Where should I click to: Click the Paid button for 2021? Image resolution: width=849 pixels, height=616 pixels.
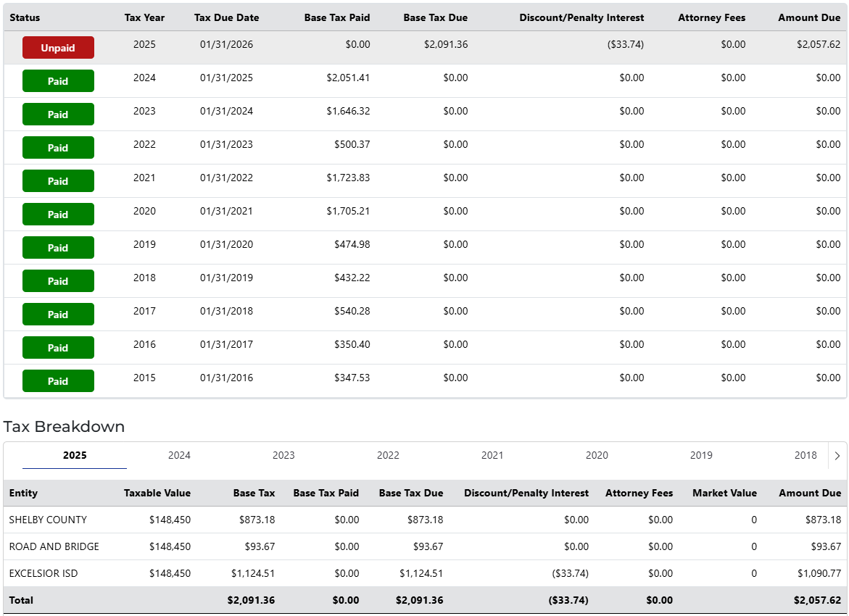click(x=58, y=181)
